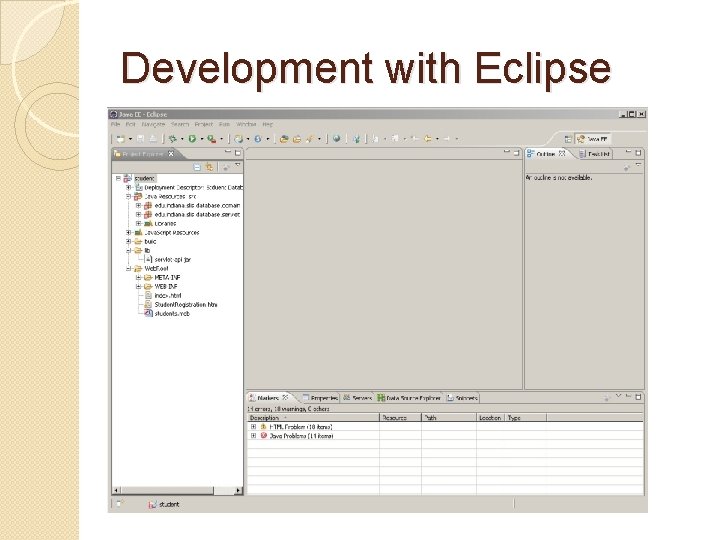Expand the Java Problems group in Markers
Image resolution: width=720 pixels, height=540 pixels.
click(253, 436)
